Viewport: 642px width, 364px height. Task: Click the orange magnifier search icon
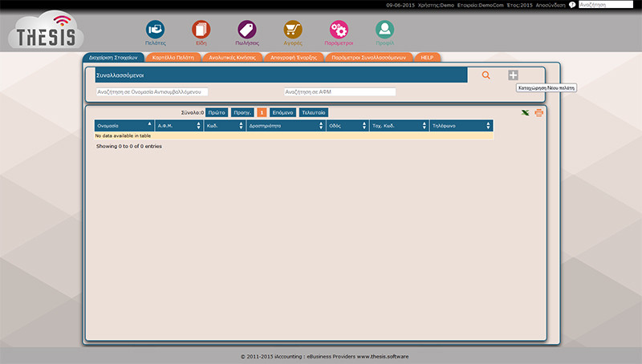pos(486,75)
